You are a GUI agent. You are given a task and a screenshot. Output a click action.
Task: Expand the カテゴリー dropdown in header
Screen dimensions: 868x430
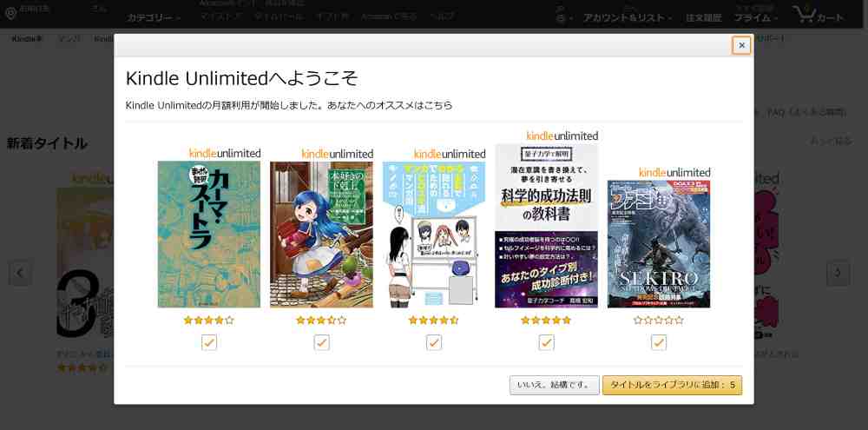point(154,17)
